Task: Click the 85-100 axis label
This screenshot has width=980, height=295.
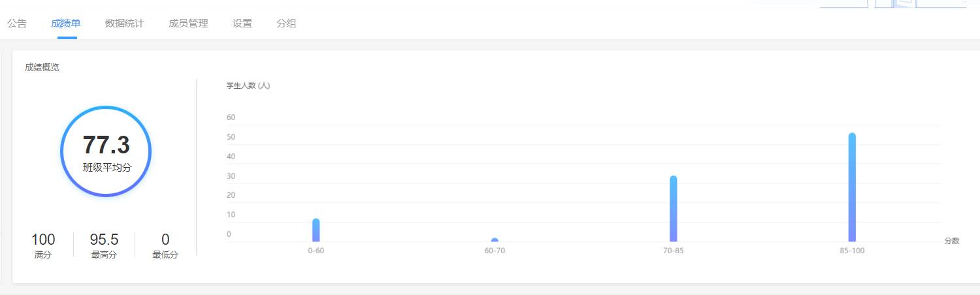Action: coord(852,251)
